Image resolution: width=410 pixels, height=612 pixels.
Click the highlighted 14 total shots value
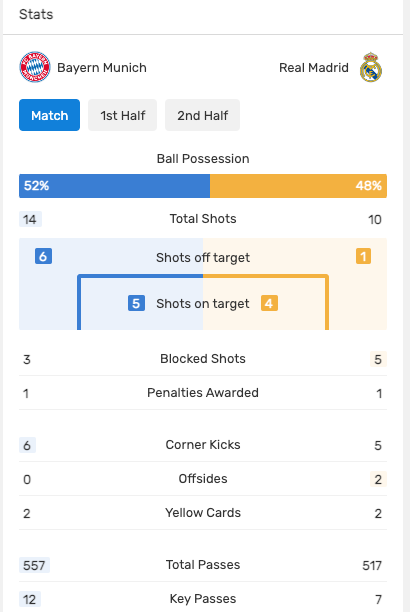[x=30, y=219]
